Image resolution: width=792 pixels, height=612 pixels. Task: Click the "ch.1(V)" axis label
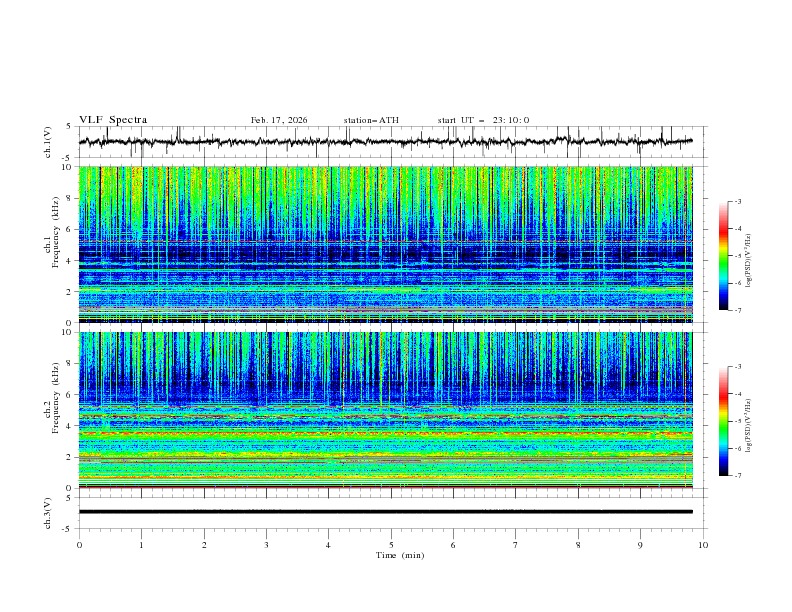point(48,142)
